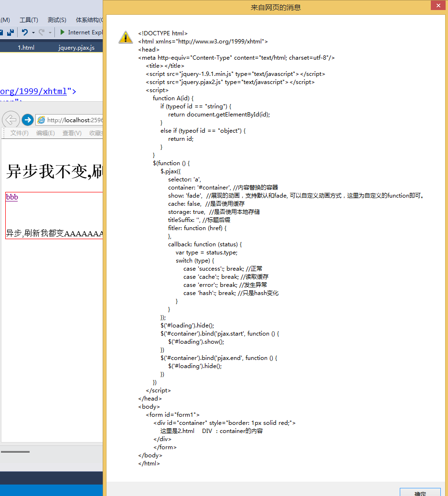
Task: Open the 编辑(E) menu in Internet Explorer
Action: click(x=45, y=133)
